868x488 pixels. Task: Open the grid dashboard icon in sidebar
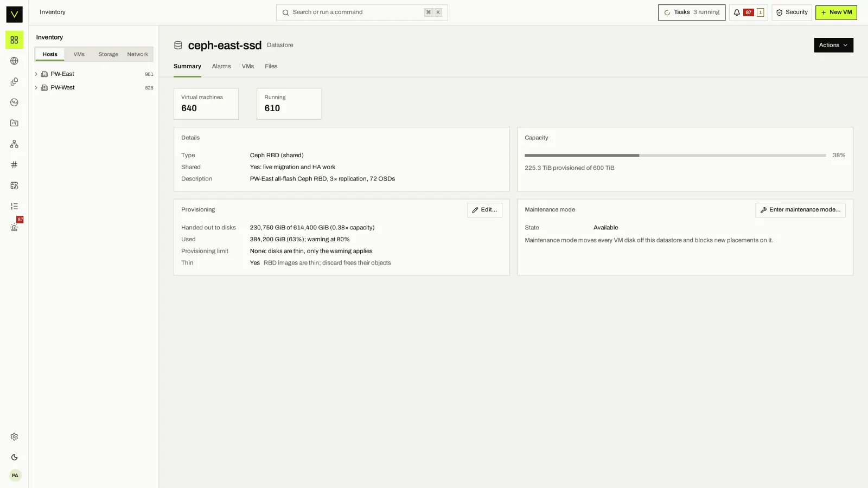[x=14, y=40]
